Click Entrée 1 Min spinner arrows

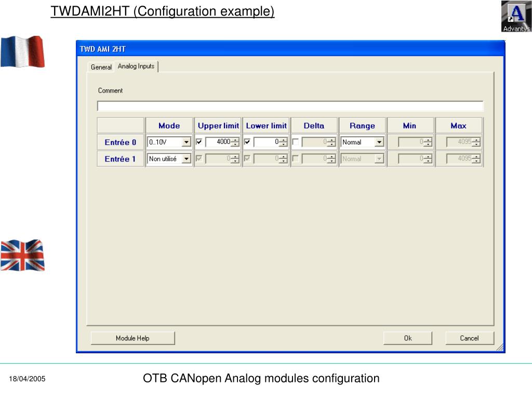click(428, 159)
